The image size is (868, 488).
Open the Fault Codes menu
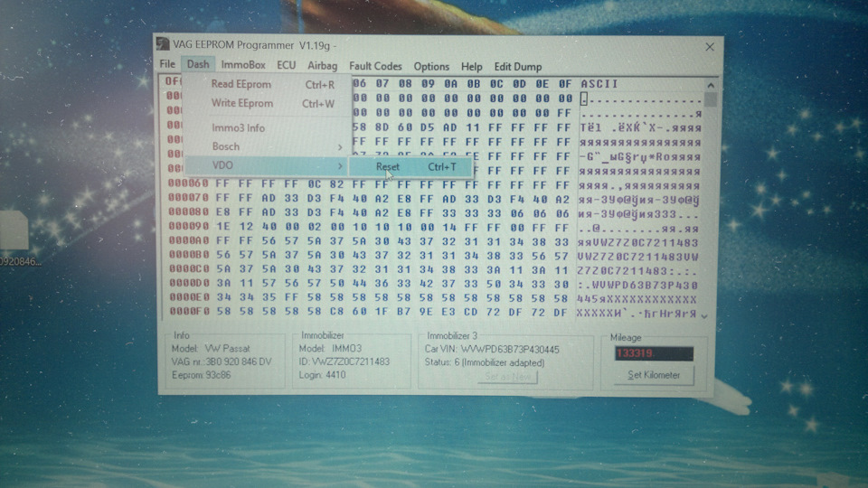pyautogui.click(x=375, y=66)
